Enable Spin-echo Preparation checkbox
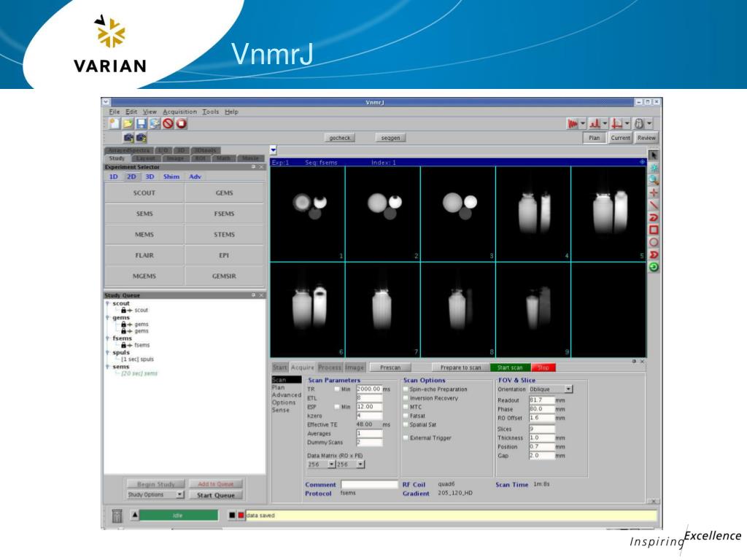Image resolution: width=747 pixels, height=560 pixels. coord(406,389)
